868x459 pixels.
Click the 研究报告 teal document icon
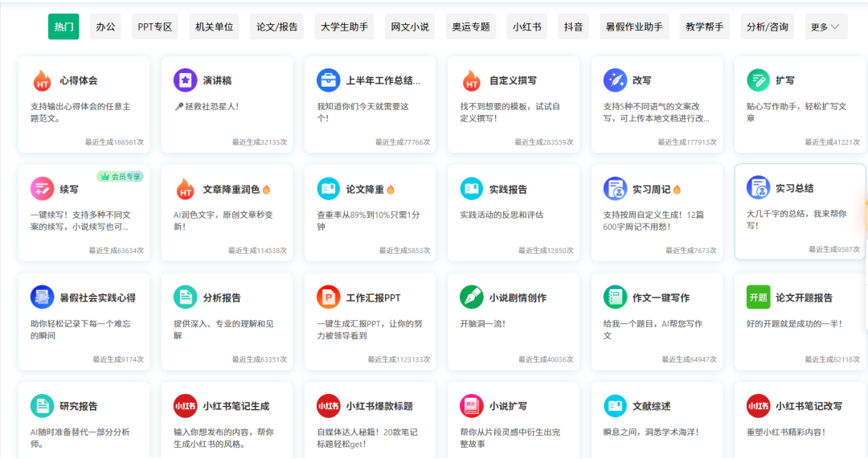(x=42, y=406)
